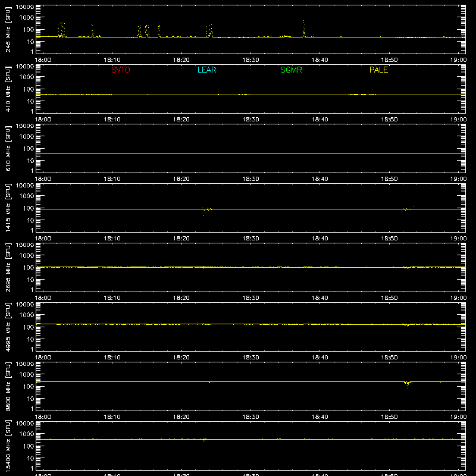Click the 1000 y-axis value on the 15400 MHz plot
476x476 pixels.
27,434
